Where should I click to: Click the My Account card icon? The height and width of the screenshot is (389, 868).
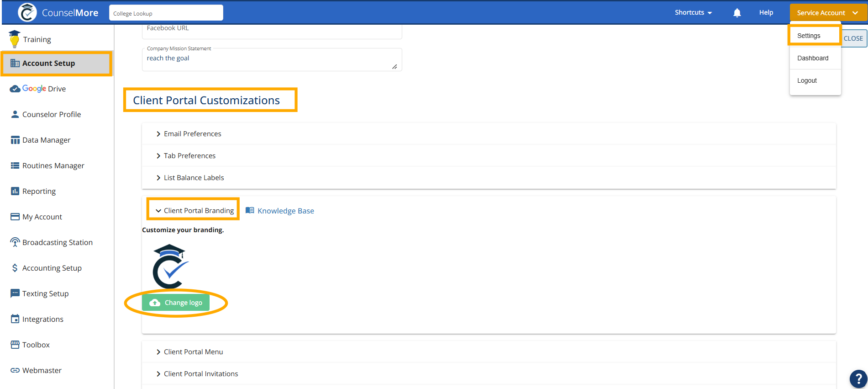click(x=15, y=217)
